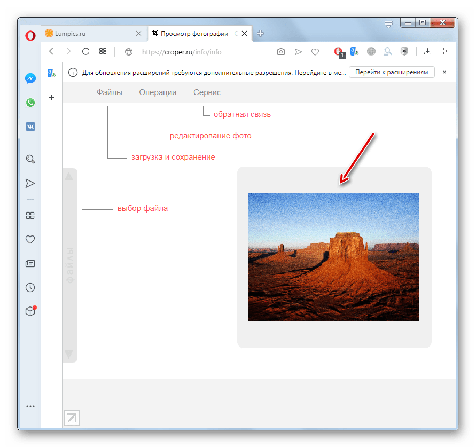Close the Lumpics.ru tab
This screenshot has height=448, width=476.
click(x=138, y=34)
